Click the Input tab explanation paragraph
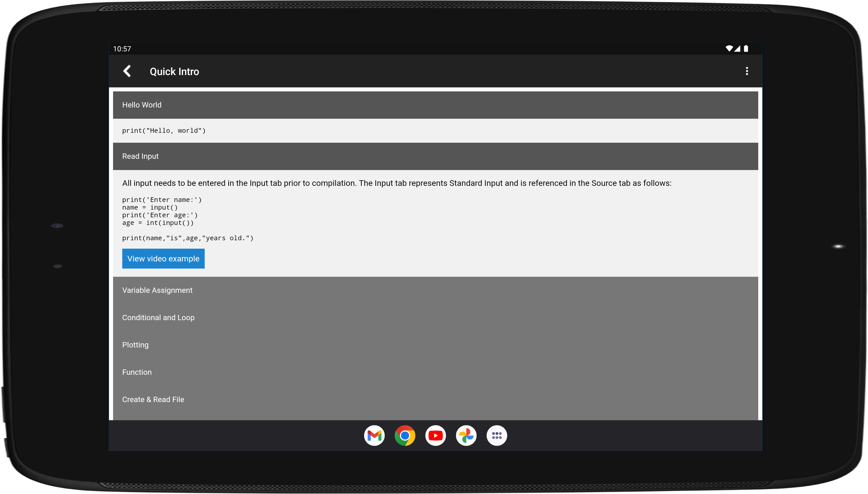The image size is (868, 494). click(397, 183)
